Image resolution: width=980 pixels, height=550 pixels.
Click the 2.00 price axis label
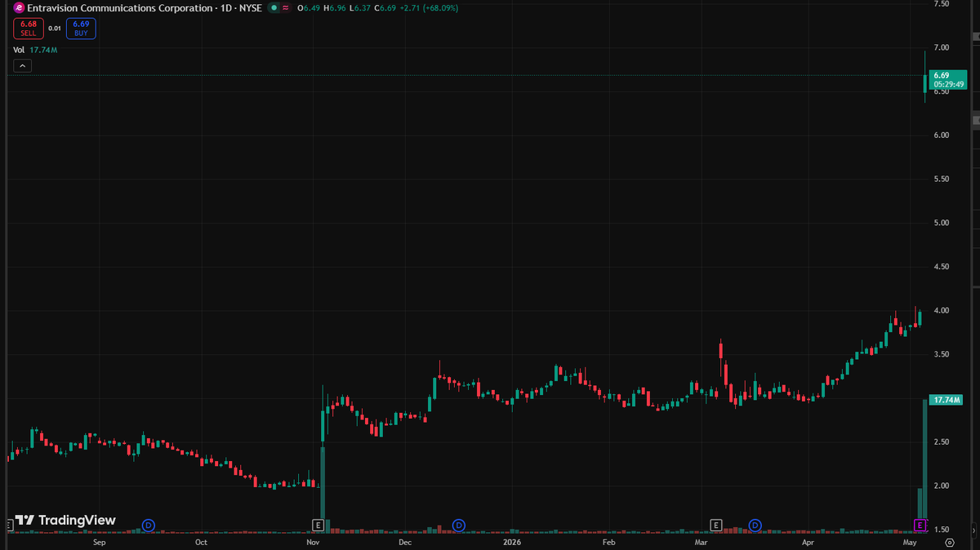tap(942, 486)
